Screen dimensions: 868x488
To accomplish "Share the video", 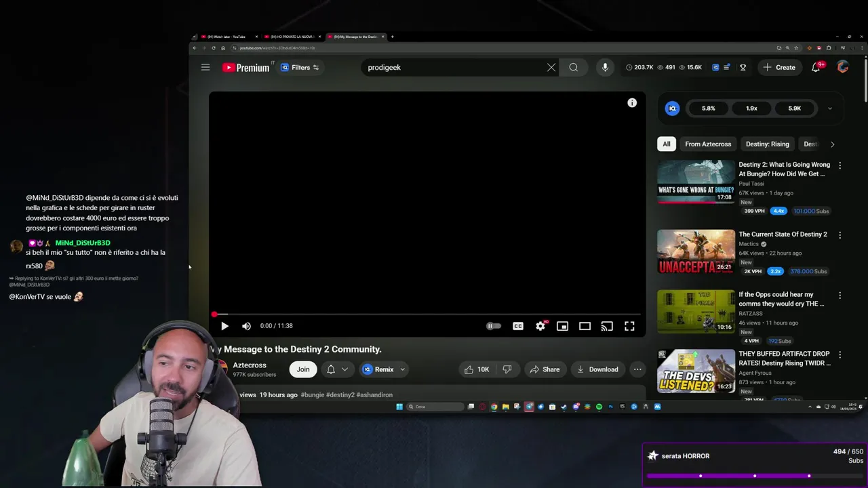I will click(x=545, y=369).
